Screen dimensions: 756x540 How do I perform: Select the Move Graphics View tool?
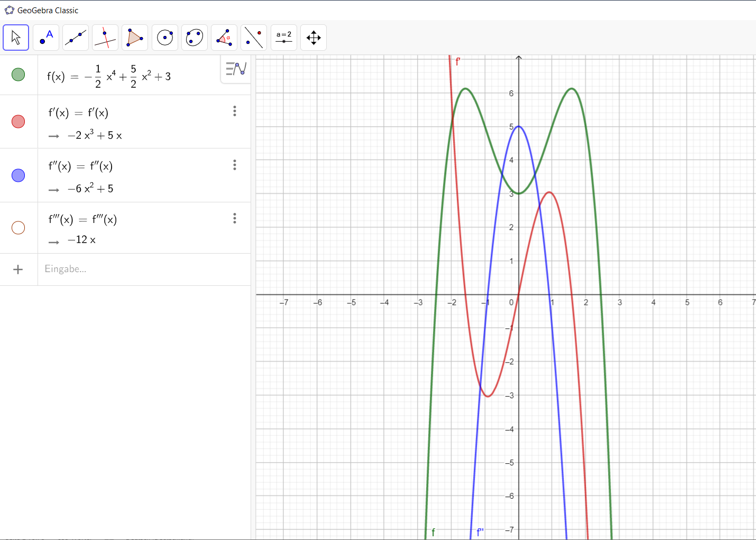click(314, 38)
